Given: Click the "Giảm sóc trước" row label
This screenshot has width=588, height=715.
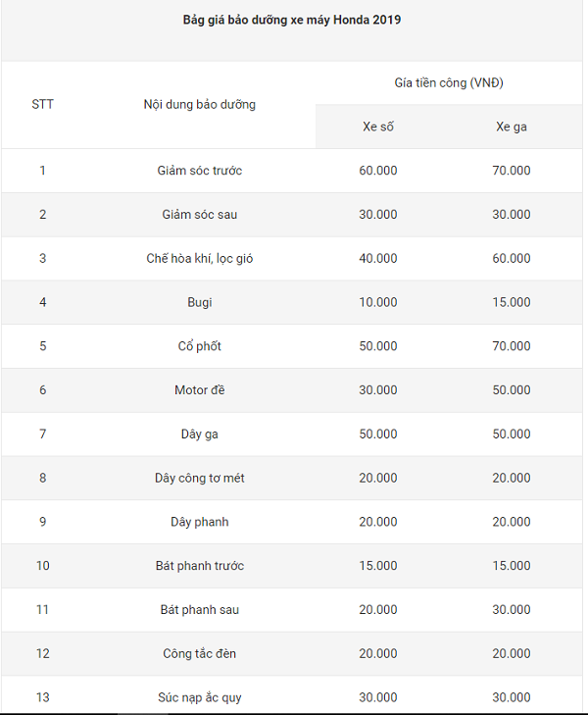Looking at the screenshot, I should pyautogui.click(x=200, y=171).
